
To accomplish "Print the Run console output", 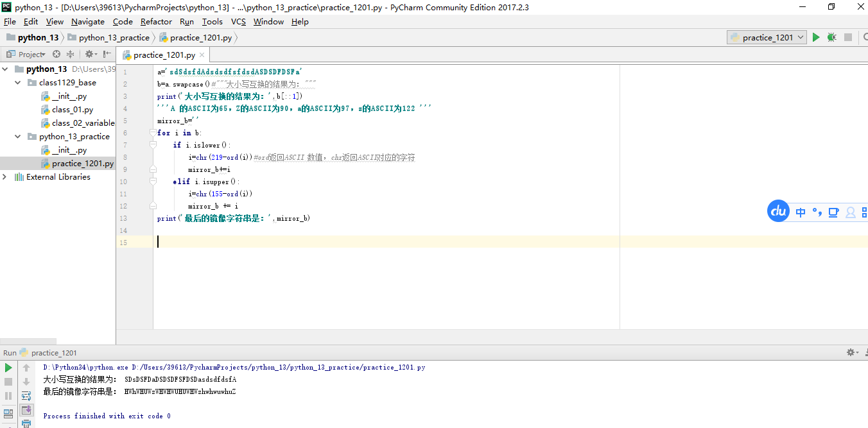I will point(26,424).
